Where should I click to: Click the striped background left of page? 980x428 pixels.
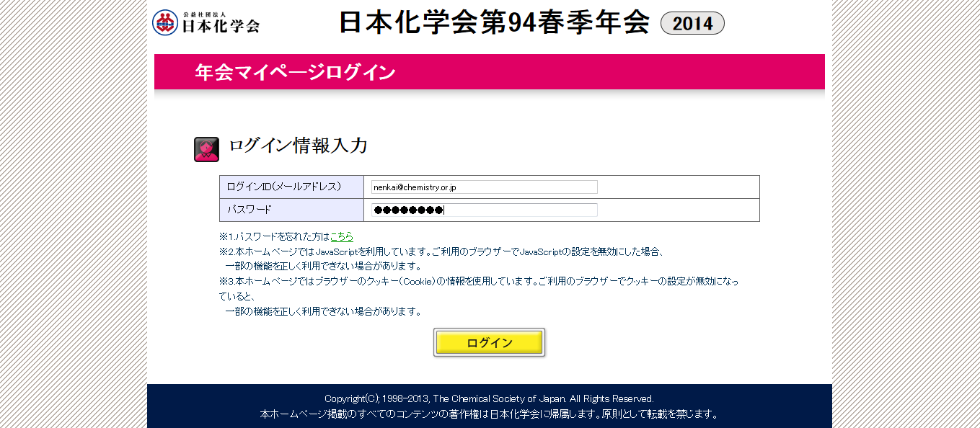[x=72, y=216]
